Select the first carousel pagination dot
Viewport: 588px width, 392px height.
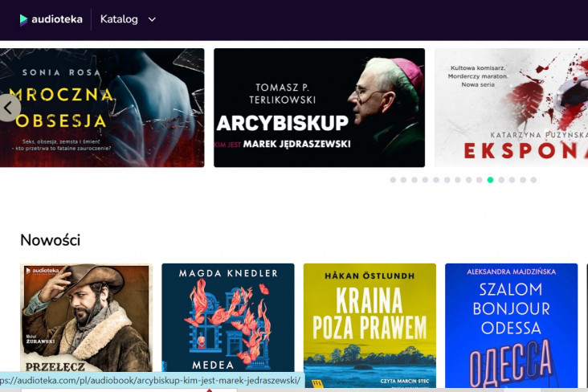[393, 180]
